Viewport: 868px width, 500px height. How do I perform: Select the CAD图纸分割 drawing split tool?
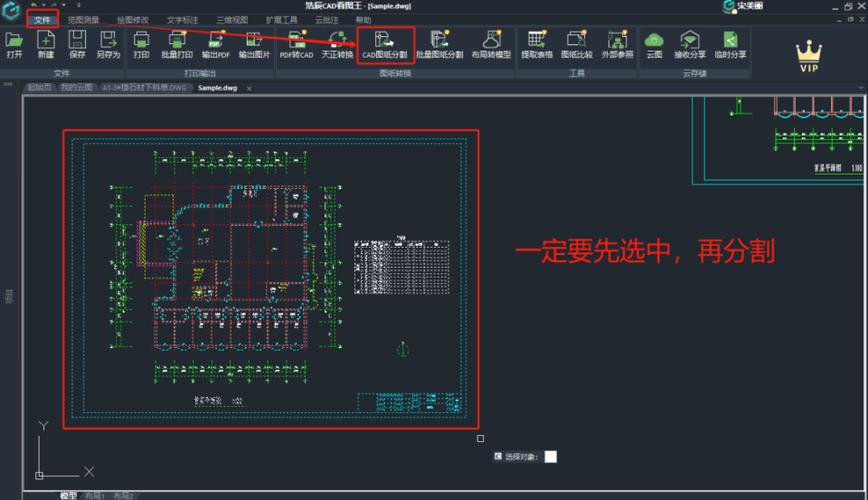[x=385, y=44]
